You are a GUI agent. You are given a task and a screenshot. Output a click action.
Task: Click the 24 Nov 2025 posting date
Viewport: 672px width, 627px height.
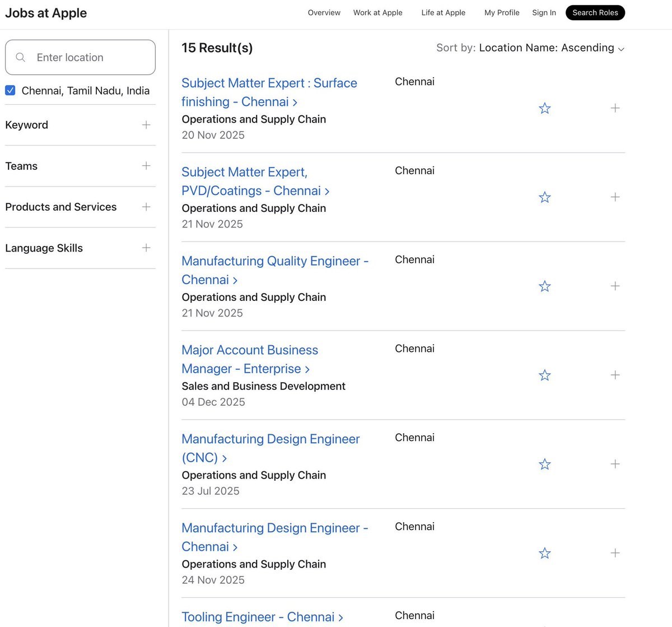click(x=213, y=580)
